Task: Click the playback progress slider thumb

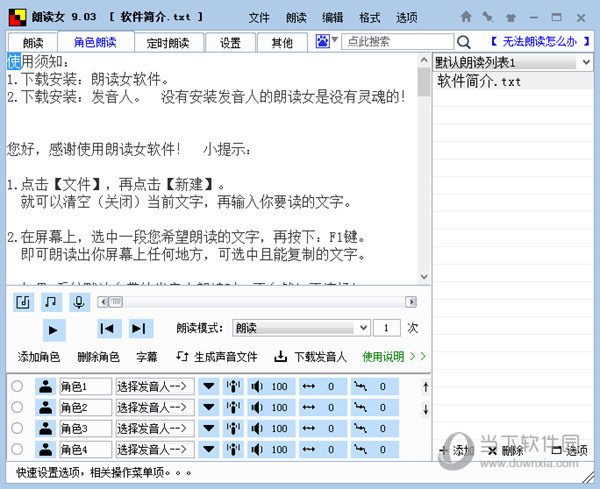Action: pos(116,302)
